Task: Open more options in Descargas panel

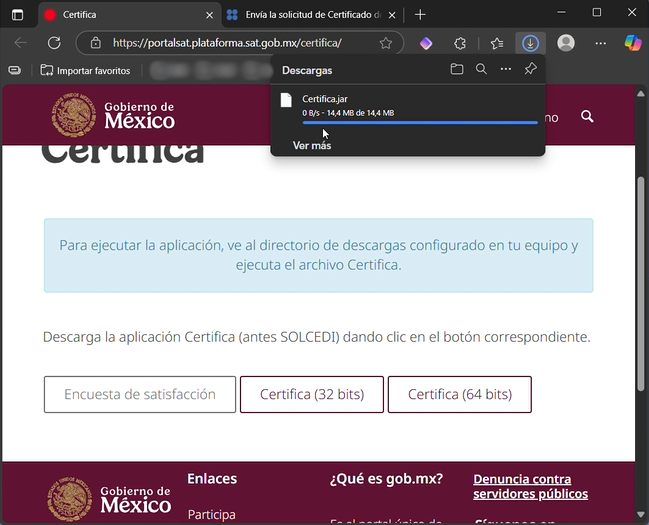Action: 506,70
